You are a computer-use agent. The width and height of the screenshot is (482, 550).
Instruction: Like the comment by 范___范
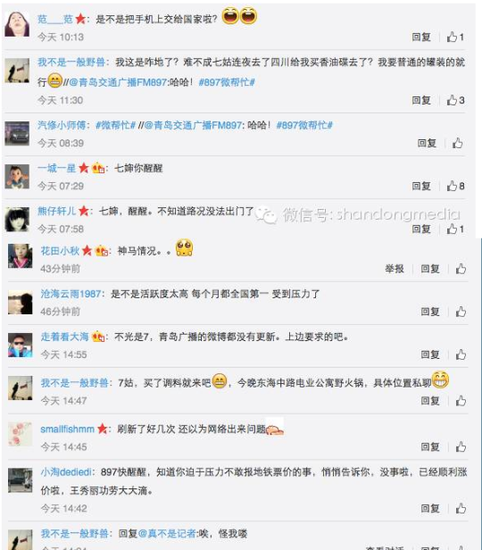point(455,37)
